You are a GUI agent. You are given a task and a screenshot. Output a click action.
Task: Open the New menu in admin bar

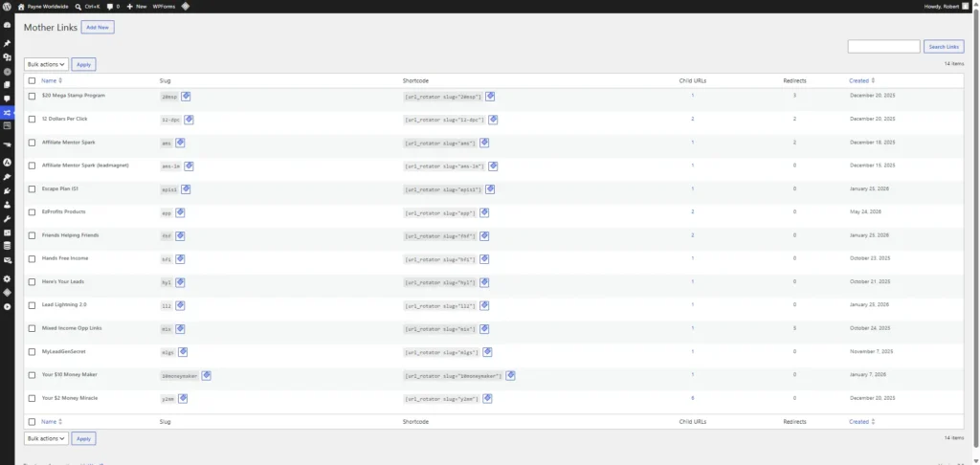pos(136,7)
